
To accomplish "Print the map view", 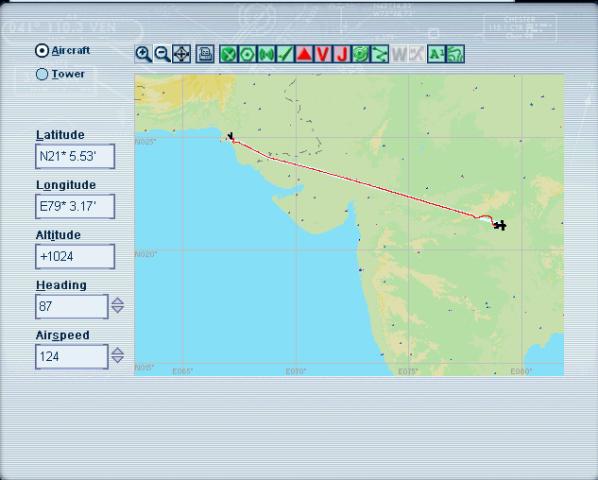I will (x=205, y=54).
